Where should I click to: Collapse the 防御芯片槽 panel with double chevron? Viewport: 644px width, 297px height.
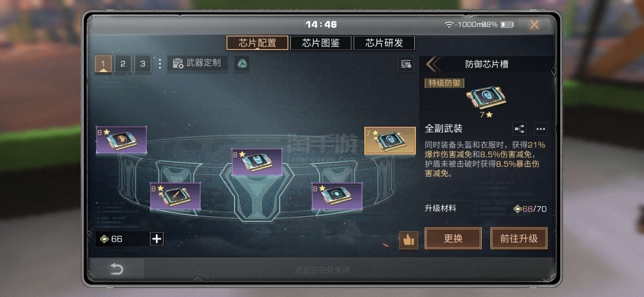[433, 64]
